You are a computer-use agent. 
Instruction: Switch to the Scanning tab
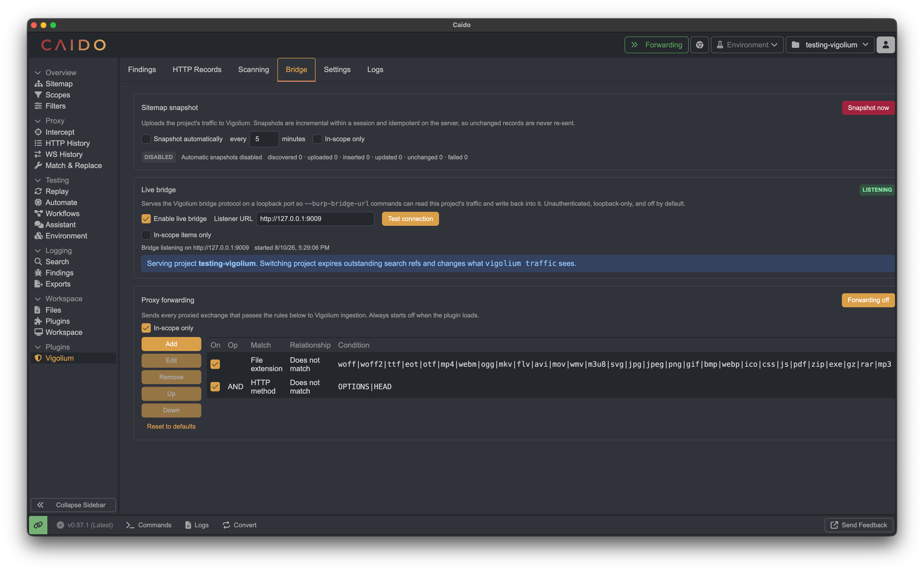[253, 70]
